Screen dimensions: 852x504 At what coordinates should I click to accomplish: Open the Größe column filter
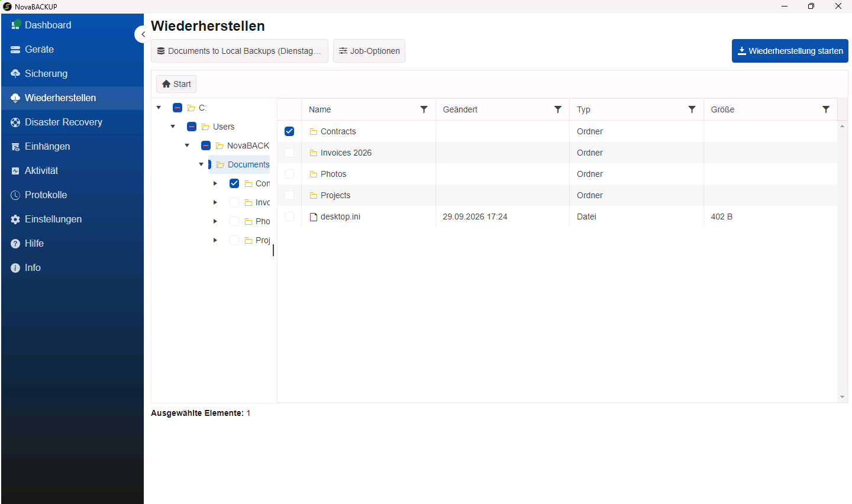(x=826, y=109)
